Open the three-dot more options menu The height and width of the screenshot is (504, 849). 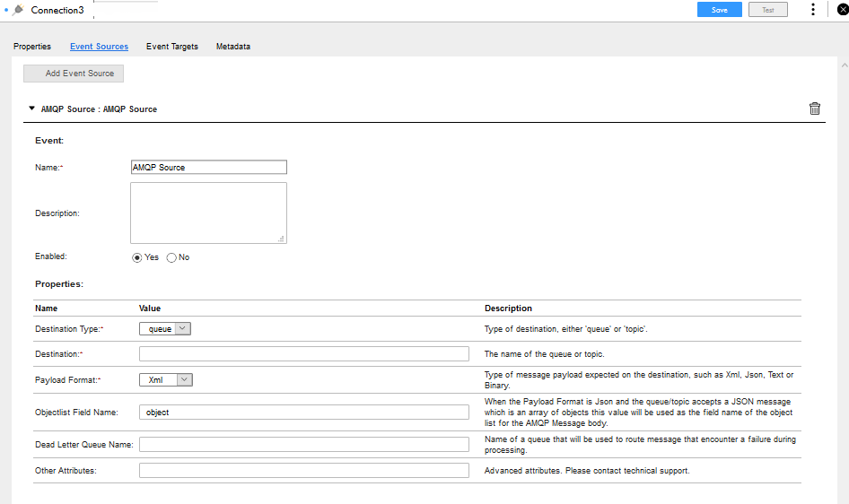(813, 9)
